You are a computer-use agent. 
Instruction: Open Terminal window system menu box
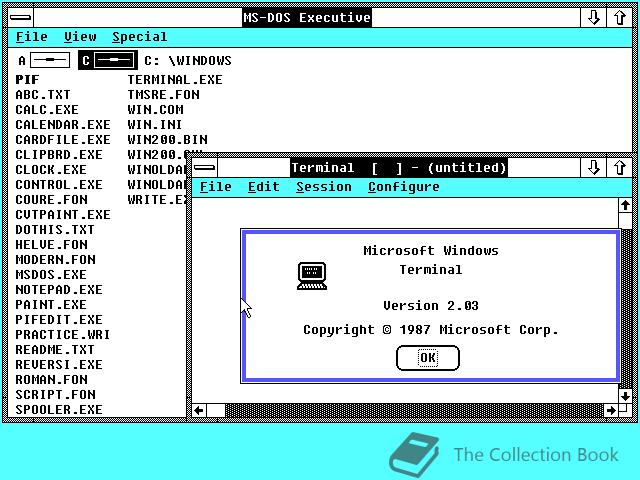coord(204,167)
